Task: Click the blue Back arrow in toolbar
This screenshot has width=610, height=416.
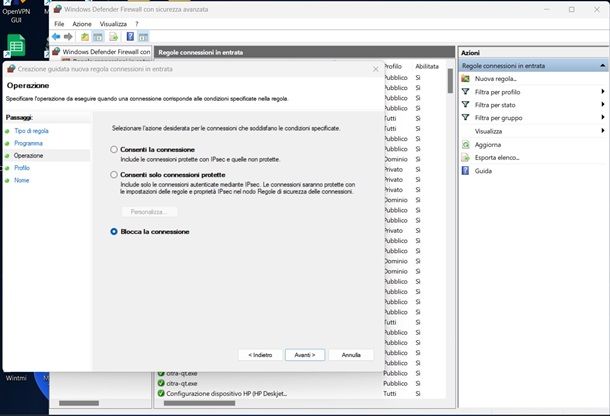Action: click(56, 37)
